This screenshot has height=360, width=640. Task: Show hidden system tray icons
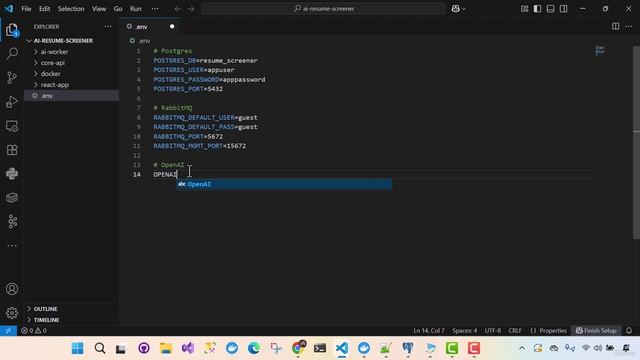pos(522,348)
